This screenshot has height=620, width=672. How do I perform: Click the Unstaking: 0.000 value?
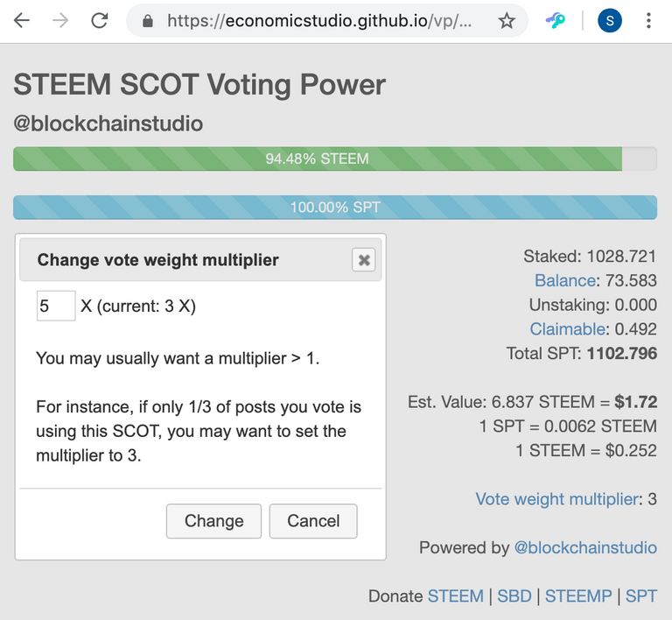[x=592, y=305]
